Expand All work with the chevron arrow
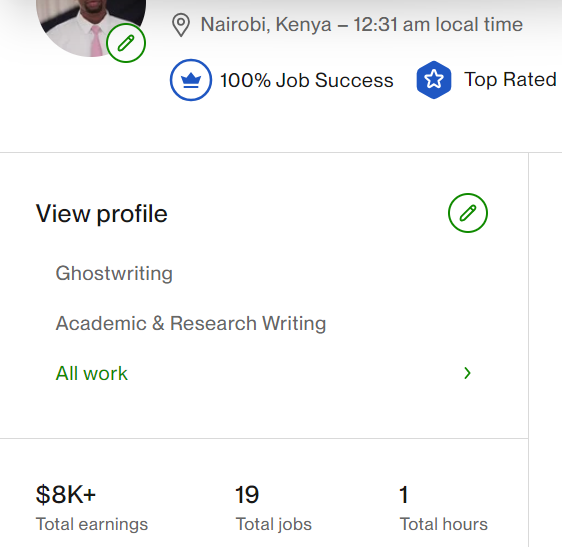 467,373
